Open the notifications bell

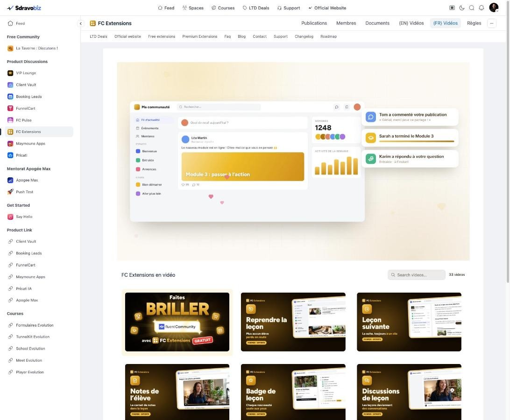pos(482,8)
